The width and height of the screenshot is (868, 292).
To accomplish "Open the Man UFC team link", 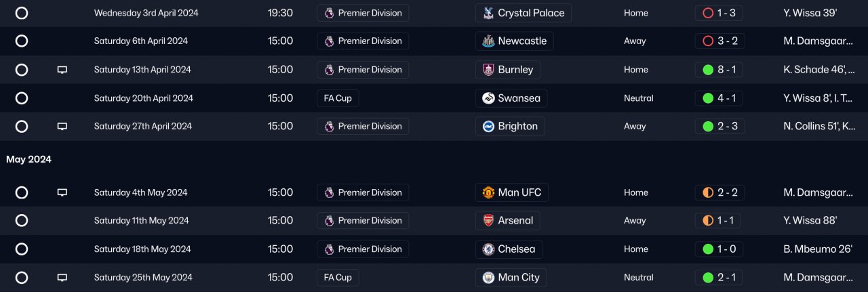I will click(x=519, y=193).
